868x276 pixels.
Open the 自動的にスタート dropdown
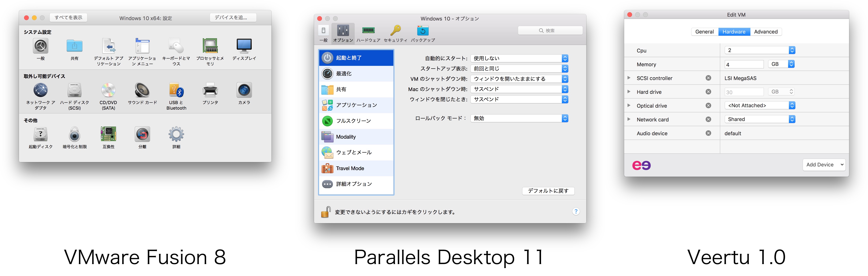click(x=519, y=58)
